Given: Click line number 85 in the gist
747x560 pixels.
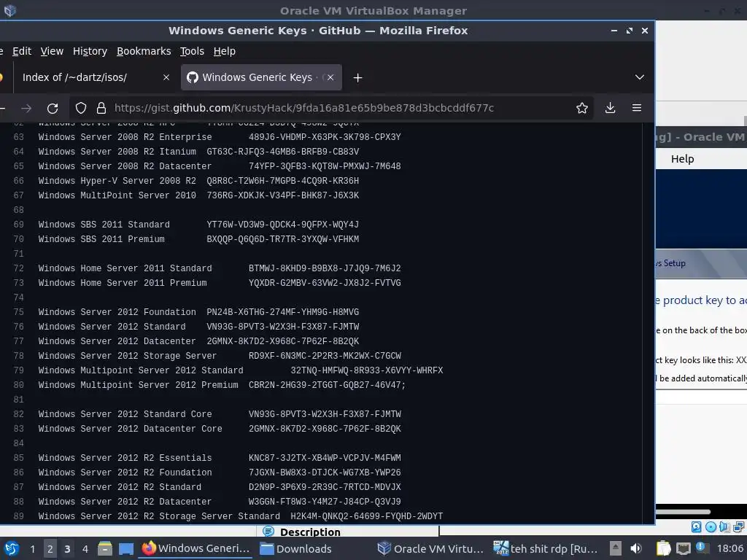Looking at the screenshot, I should (x=18, y=458).
